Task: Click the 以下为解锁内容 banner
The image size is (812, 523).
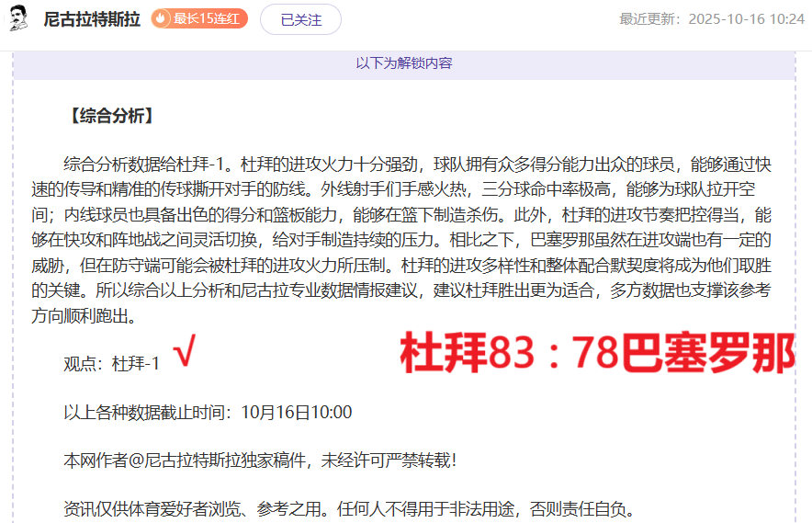Action: point(404,63)
